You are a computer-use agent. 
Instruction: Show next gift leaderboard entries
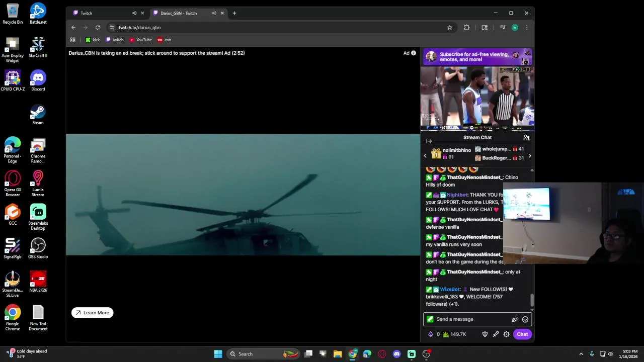click(x=530, y=156)
